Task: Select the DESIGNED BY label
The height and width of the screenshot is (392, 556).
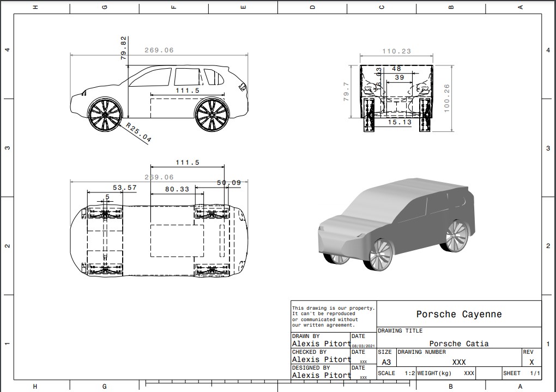Action: tap(311, 368)
